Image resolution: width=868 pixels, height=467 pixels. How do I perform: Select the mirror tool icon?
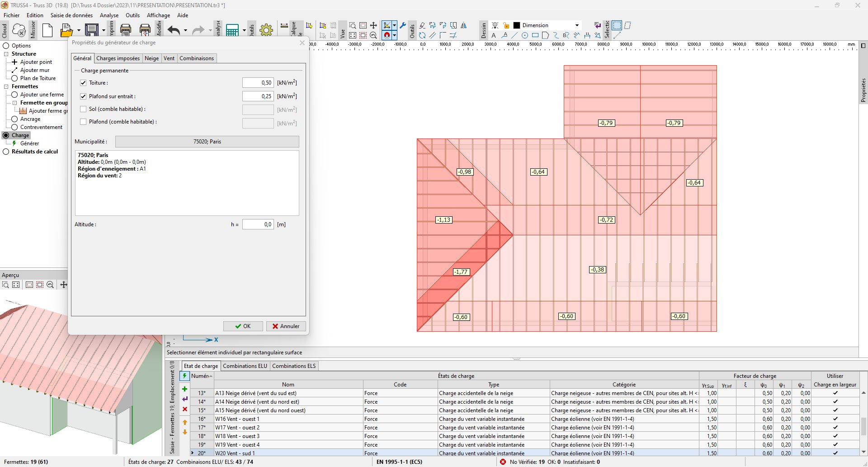click(464, 25)
